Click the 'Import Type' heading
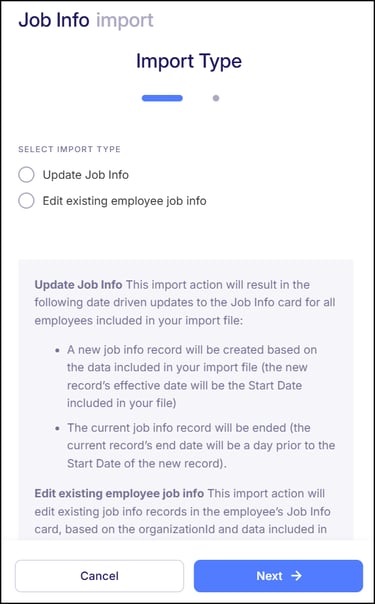This screenshot has width=375, height=604. coord(189,61)
